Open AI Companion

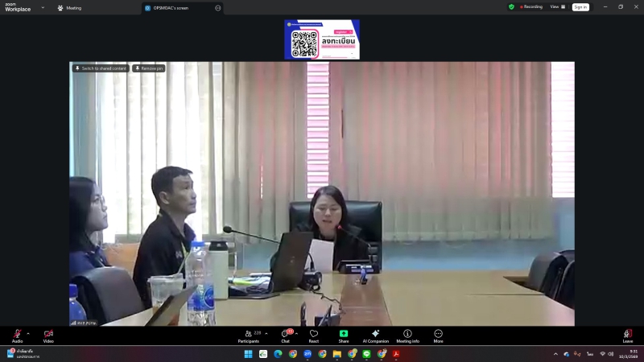375,333
